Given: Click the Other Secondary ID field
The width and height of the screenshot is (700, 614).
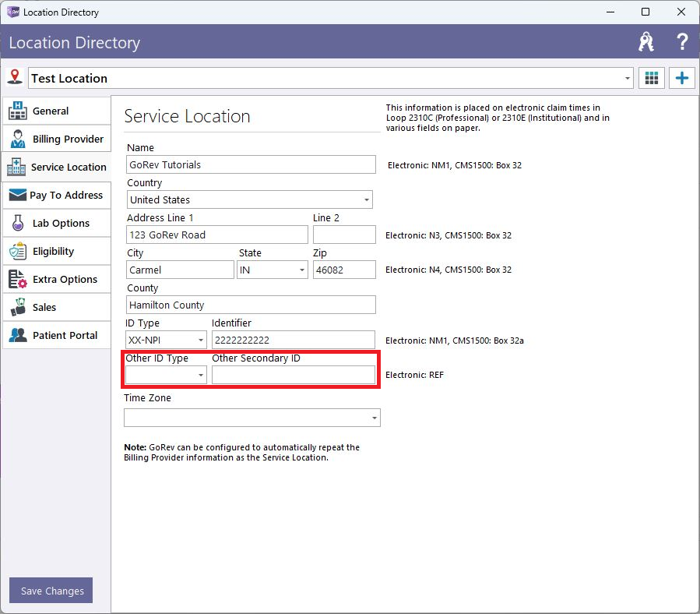Looking at the screenshot, I should pyautogui.click(x=294, y=375).
